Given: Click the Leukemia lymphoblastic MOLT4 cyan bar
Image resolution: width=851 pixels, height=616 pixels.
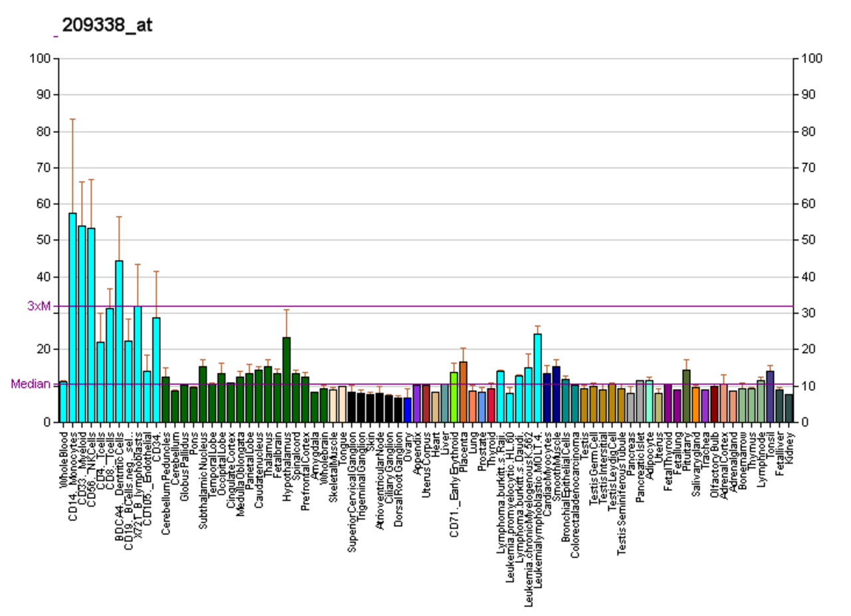Looking at the screenshot, I should pyautogui.click(x=538, y=378).
